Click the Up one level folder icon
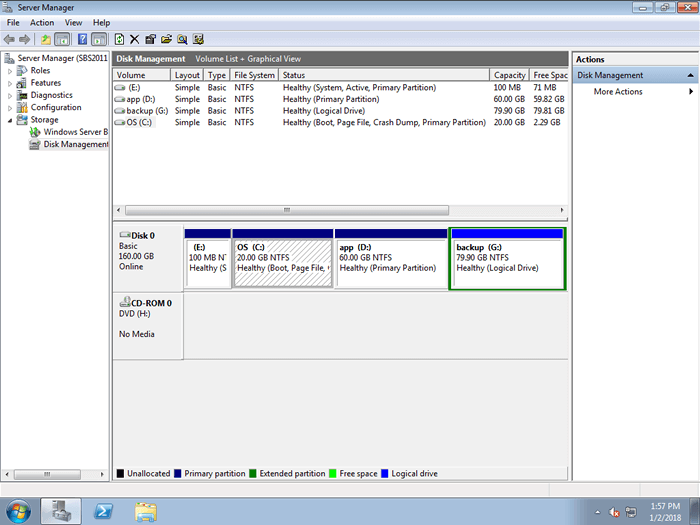 [46, 39]
